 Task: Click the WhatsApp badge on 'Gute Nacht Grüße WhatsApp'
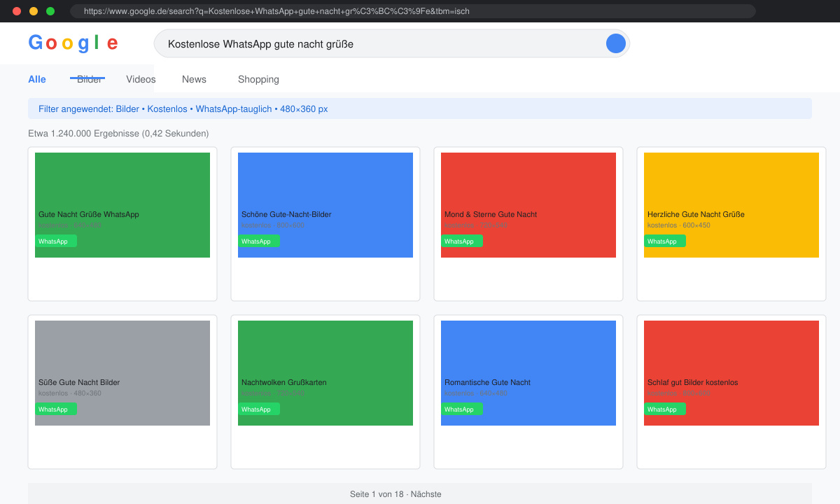click(56, 241)
